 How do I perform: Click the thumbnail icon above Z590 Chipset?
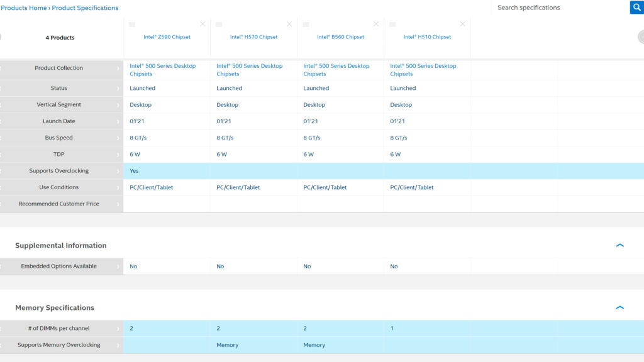[x=132, y=25]
